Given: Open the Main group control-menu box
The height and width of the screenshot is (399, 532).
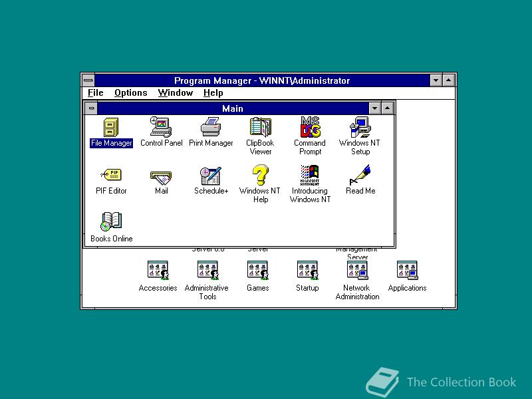Looking at the screenshot, I should (91, 108).
